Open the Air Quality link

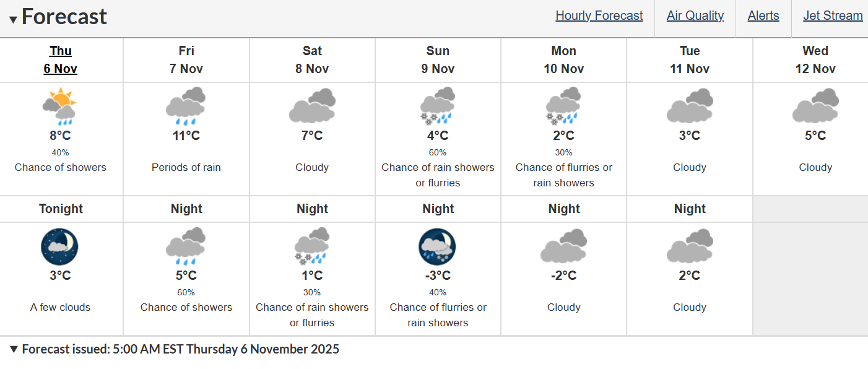click(x=695, y=15)
